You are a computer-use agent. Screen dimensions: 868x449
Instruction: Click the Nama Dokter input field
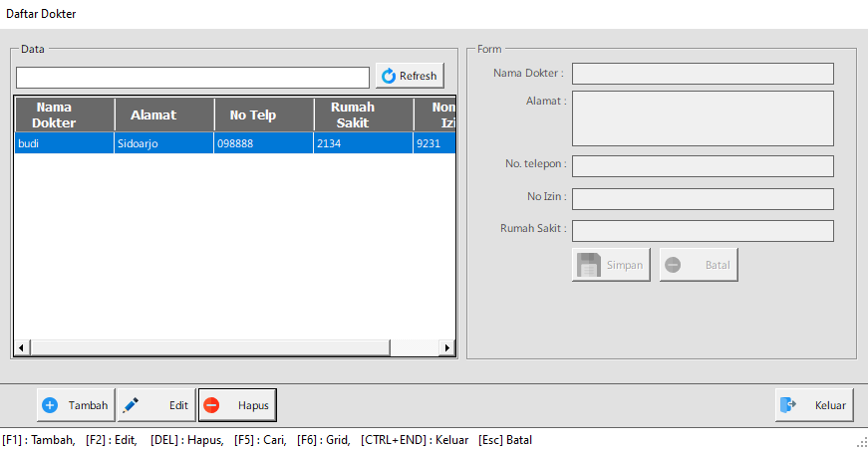click(x=703, y=74)
